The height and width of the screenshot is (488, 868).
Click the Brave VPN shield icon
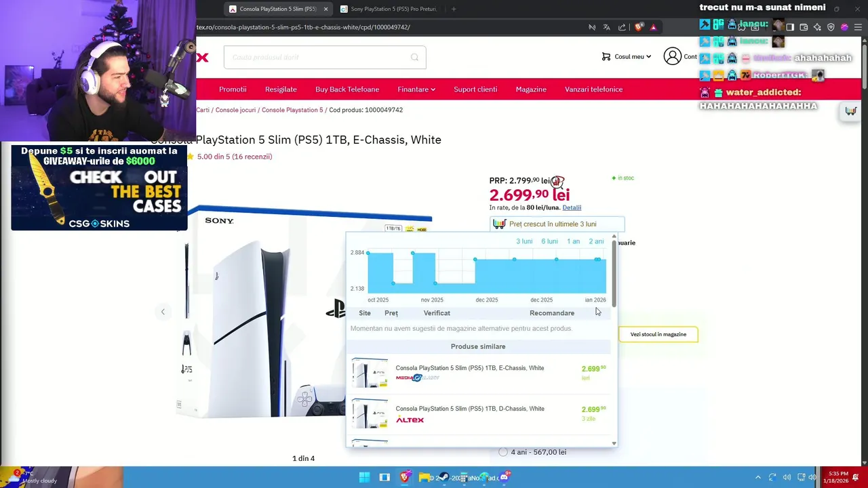(831, 27)
